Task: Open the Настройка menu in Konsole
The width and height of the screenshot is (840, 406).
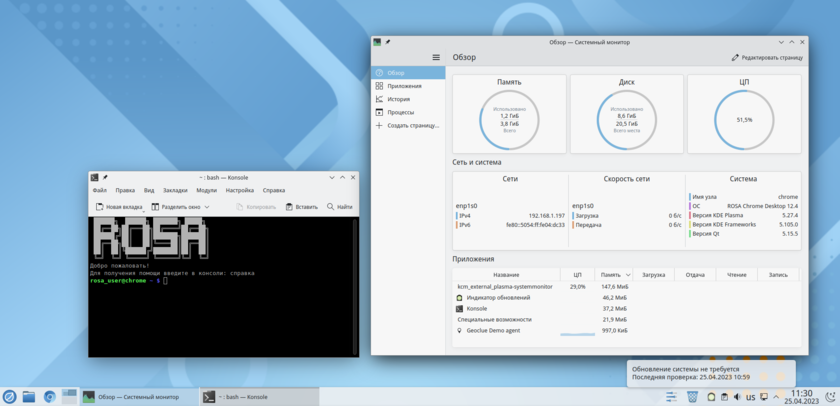Action: tap(239, 190)
